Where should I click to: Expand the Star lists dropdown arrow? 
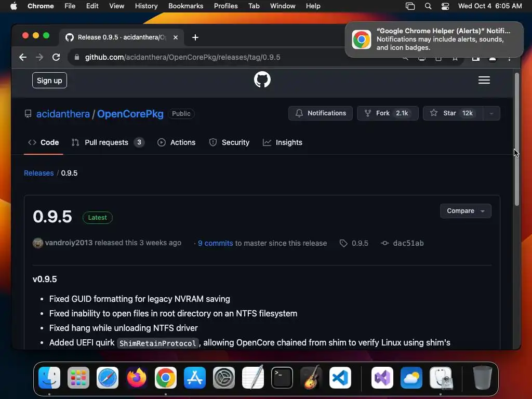pyautogui.click(x=491, y=113)
